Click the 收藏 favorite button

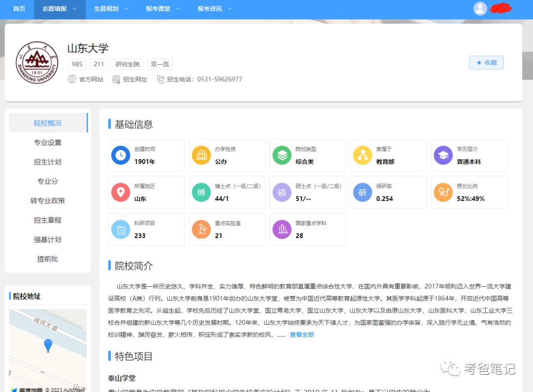point(486,63)
